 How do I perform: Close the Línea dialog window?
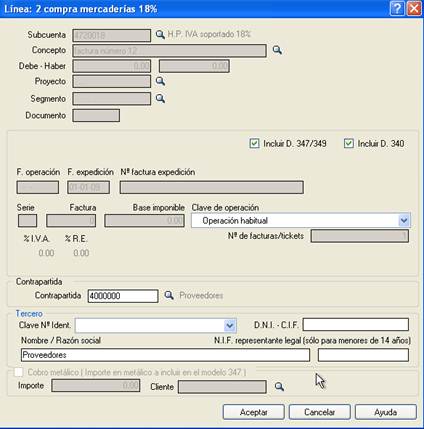414,9
